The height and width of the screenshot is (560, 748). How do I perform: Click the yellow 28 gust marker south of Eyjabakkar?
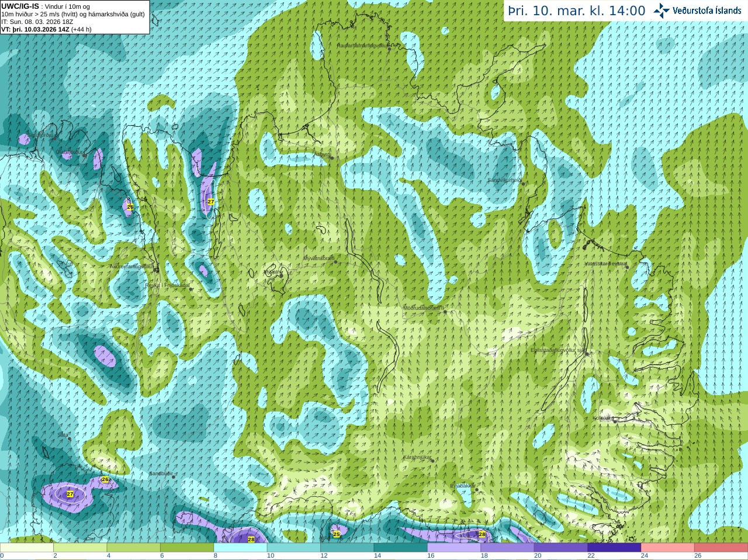point(482,534)
